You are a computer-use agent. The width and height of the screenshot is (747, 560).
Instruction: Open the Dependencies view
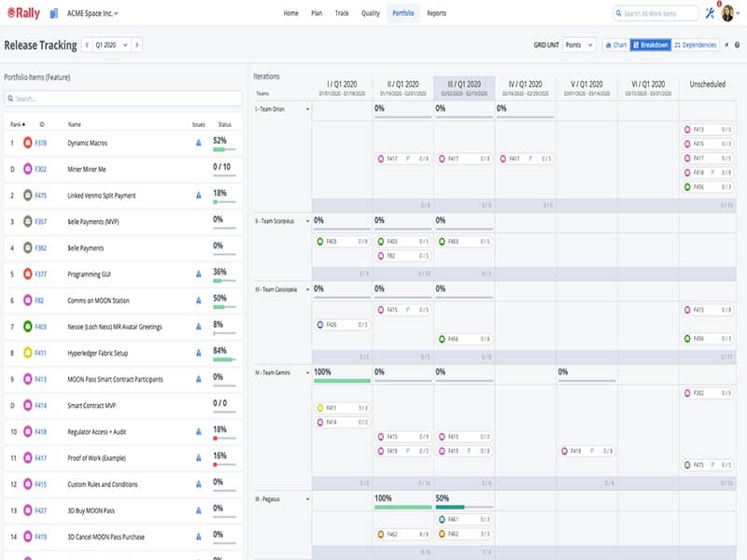point(698,43)
